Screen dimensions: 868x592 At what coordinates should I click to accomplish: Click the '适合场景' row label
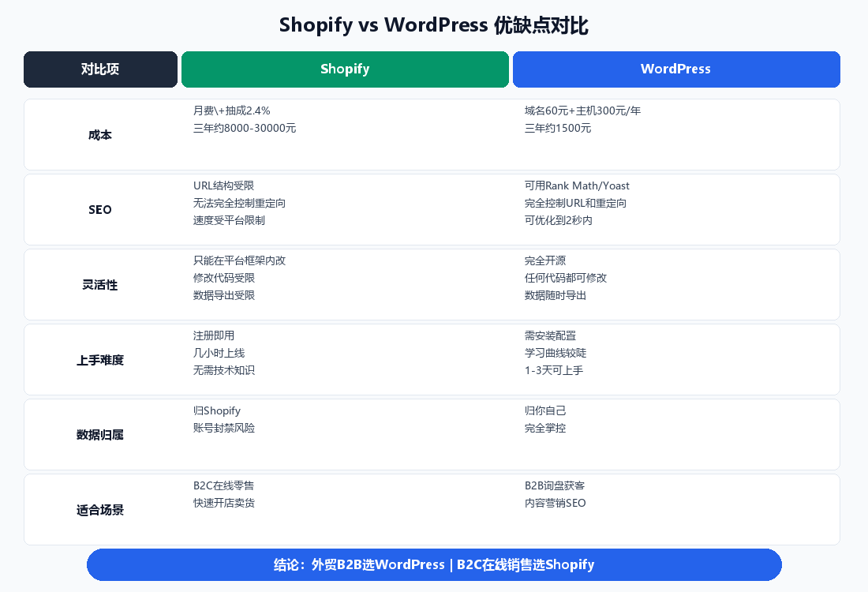(100, 510)
